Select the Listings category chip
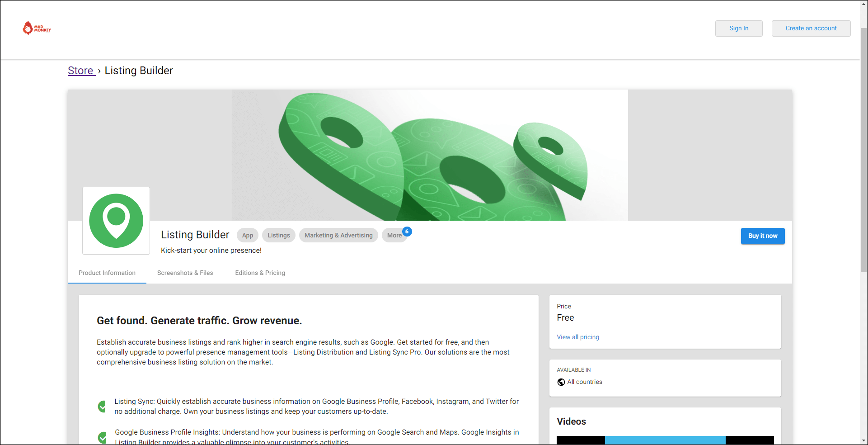Screen dimensions: 868x445 [x=279, y=235]
